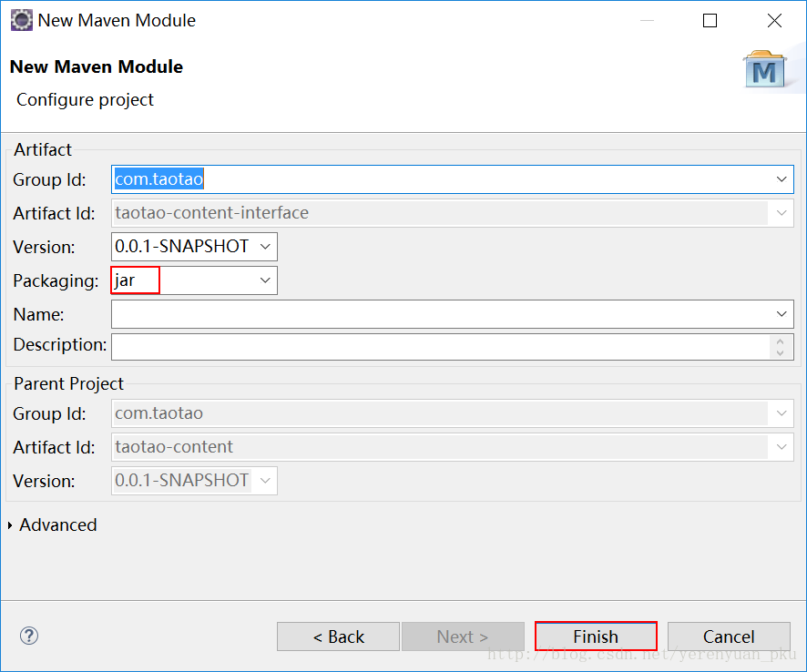807x672 pixels.
Task: Click the Description text area
Action: click(453, 347)
